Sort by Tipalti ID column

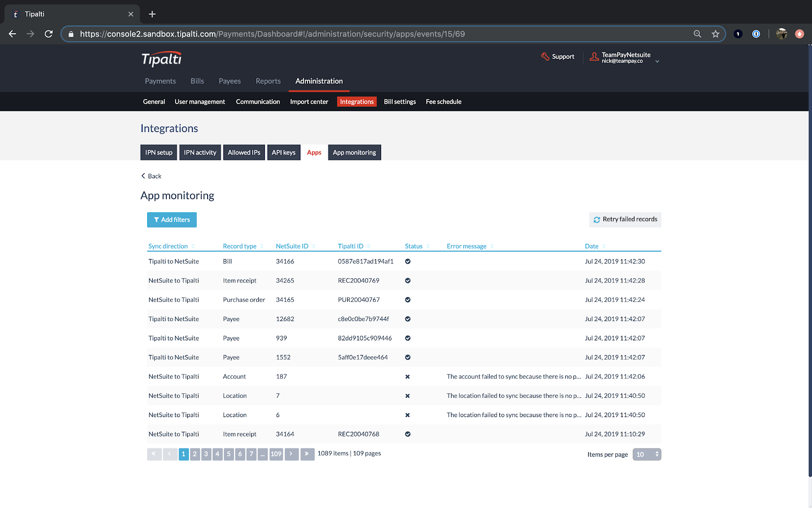coord(354,246)
